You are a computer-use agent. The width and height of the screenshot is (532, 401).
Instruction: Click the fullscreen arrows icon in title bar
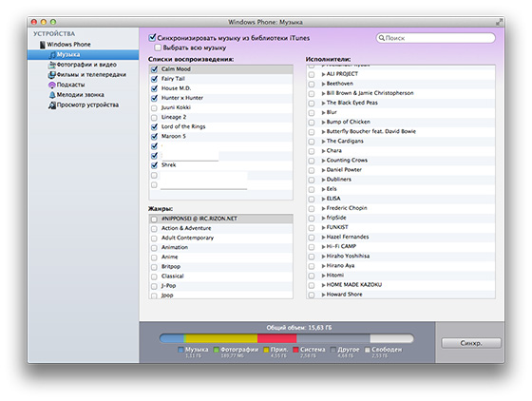point(499,22)
